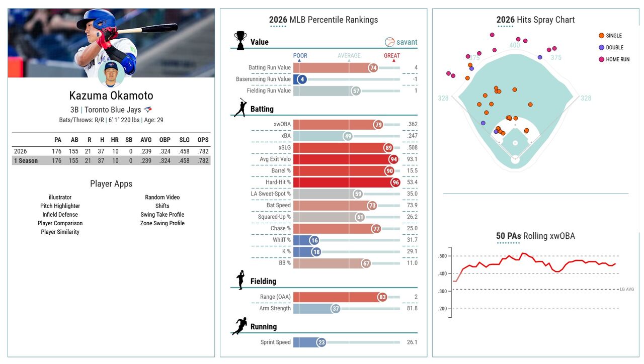Open the Player Similarity link

[60, 232]
